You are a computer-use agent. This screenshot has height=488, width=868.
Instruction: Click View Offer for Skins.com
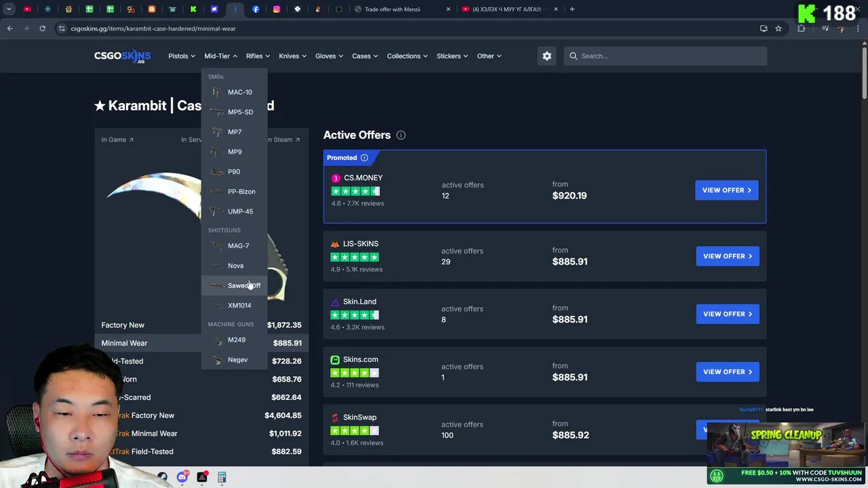727,372
